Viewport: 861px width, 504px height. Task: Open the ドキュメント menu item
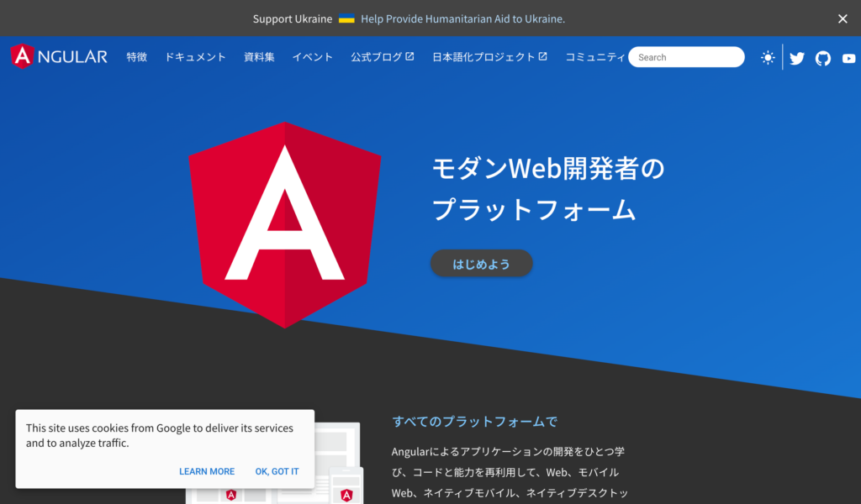click(x=195, y=57)
